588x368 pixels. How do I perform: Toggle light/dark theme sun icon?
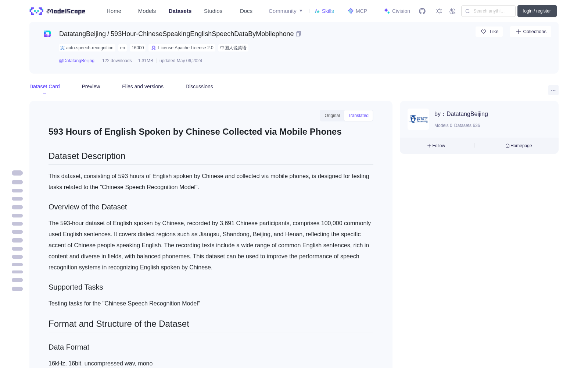439,11
